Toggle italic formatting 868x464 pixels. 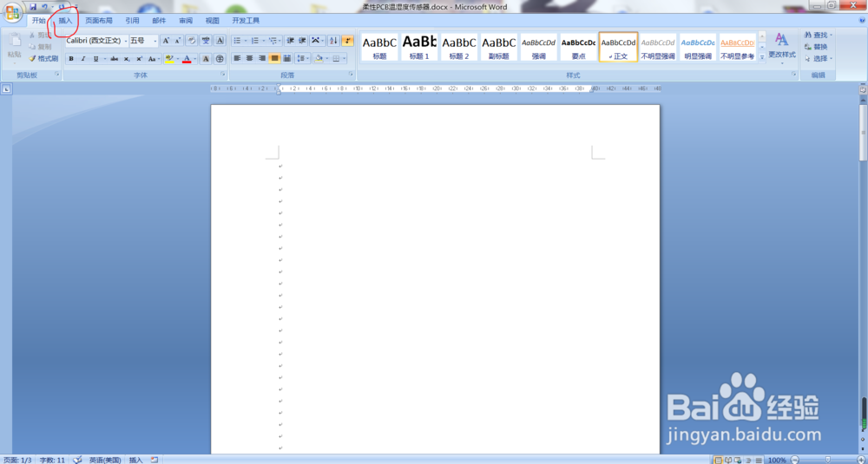[x=83, y=59]
